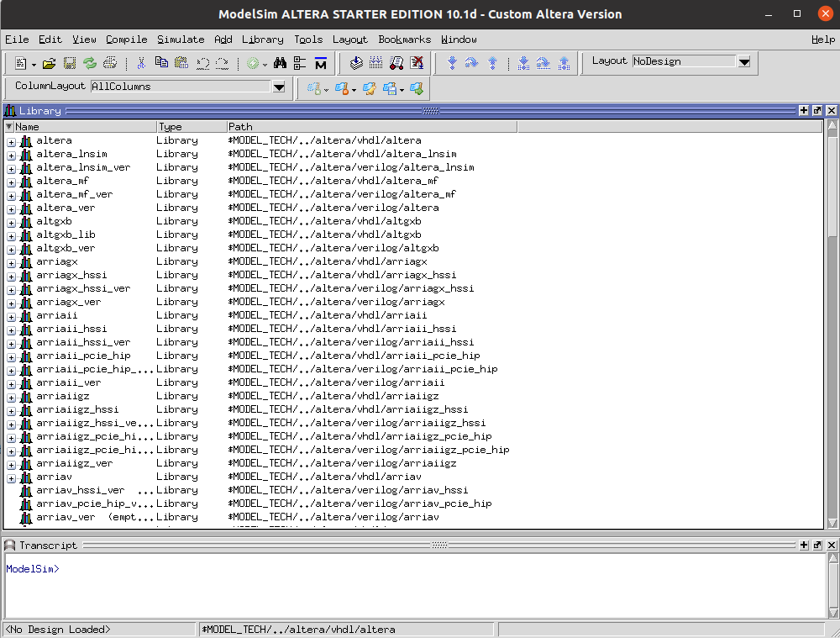Screen dimensions: 840x638
Task: Zoom the Transcript pane with its plus button
Action: pyautogui.click(x=804, y=545)
